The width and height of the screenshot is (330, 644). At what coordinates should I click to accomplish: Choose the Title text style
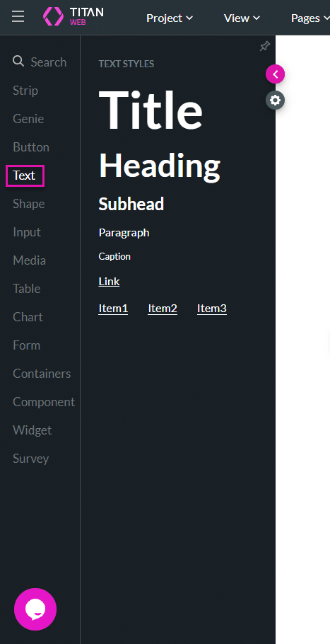pyautogui.click(x=151, y=109)
